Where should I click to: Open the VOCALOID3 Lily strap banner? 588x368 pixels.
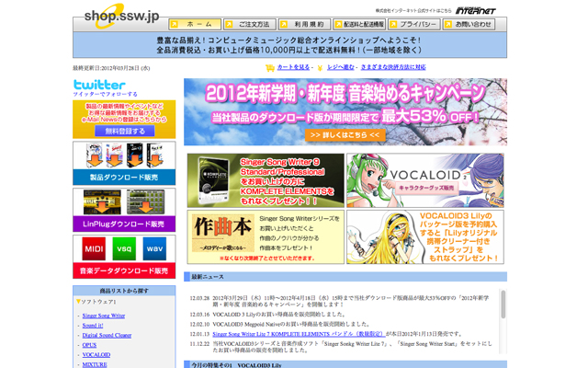(425, 237)
